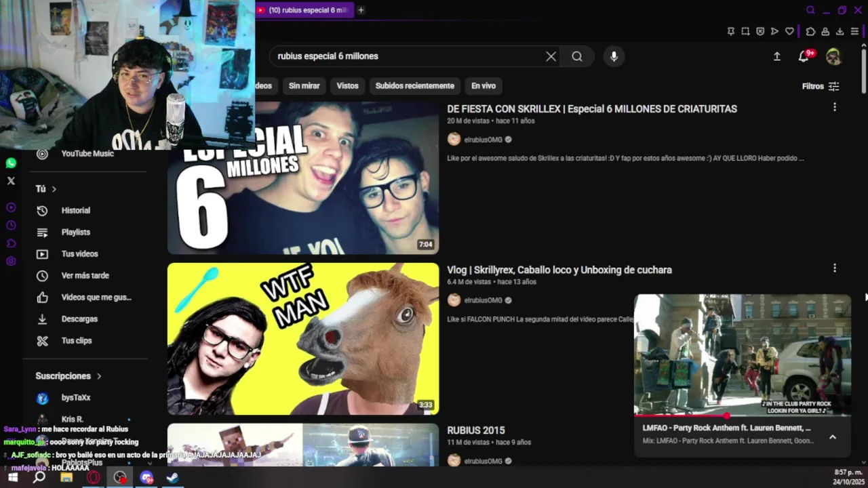Click the heart bookmark icon
Image resolution: width=868 pixels, height=488 pixels.
(x=789, y=31)
